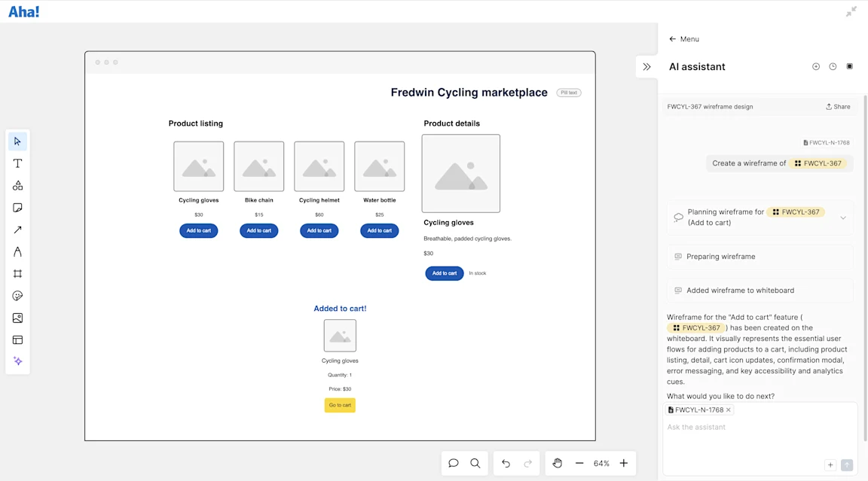868x481 pixels.
Task: Zoom in with the plus button
Action: tap(624, 463)
